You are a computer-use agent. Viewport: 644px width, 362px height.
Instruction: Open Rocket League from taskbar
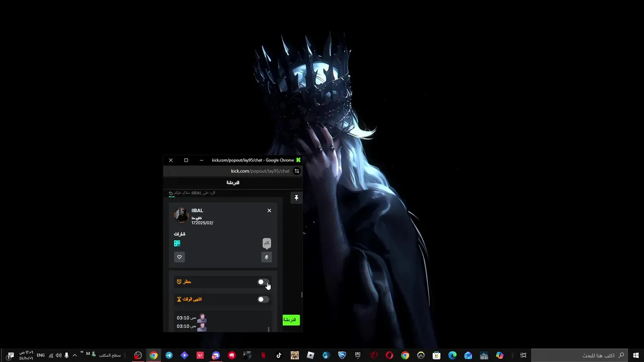342,355
